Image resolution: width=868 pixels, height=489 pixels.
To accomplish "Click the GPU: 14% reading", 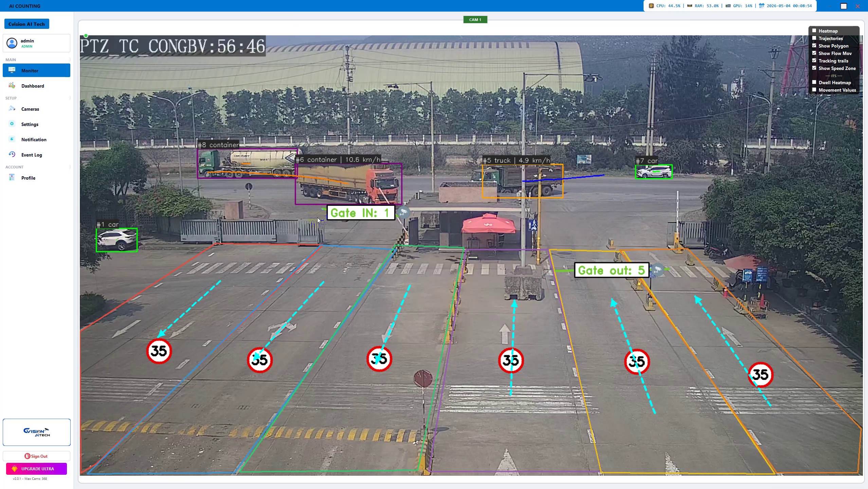I will point(743,6).
